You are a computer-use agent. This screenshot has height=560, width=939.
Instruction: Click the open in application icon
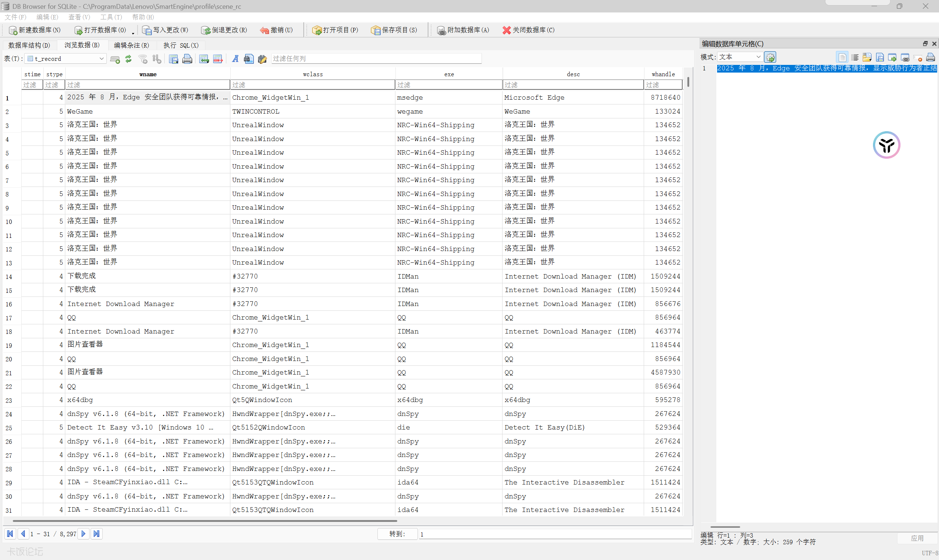pyautogui.click(x=892, y=58)
